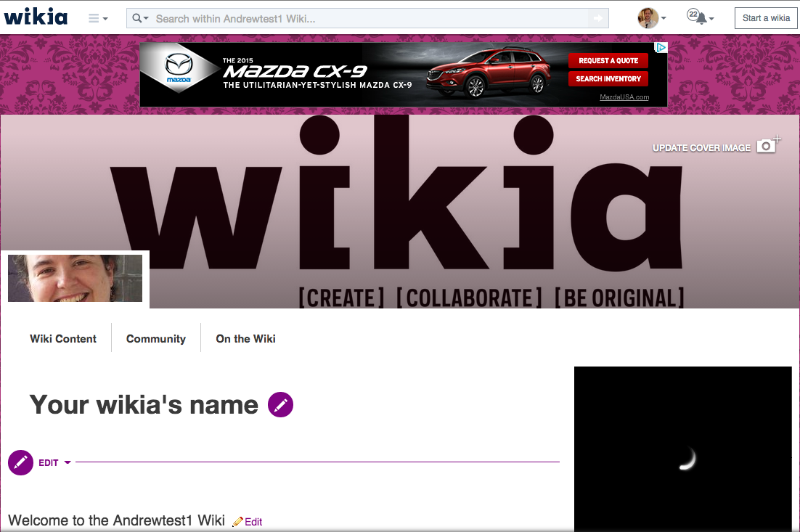This screenshot has height=532, width=800.
Task: Click pencil icon beside Your wikia's name
Action: [281, 404]
